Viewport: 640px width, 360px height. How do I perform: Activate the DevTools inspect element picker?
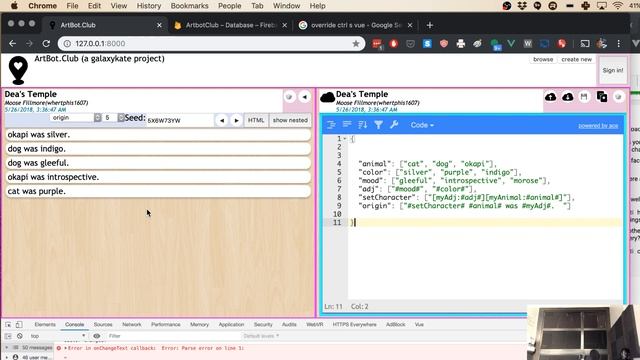pyautogui.click(x=8, y=324)
